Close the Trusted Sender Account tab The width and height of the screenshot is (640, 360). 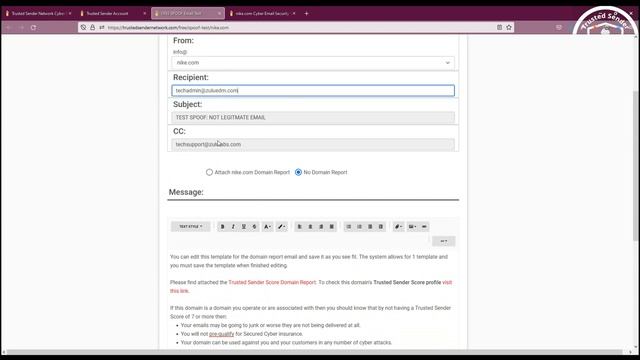[x=144, y=13]
